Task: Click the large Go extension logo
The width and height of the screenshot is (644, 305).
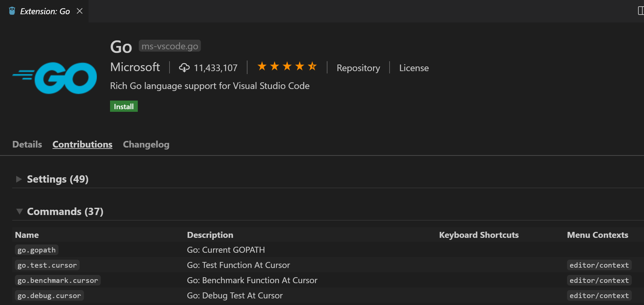Action: (55, 78)
